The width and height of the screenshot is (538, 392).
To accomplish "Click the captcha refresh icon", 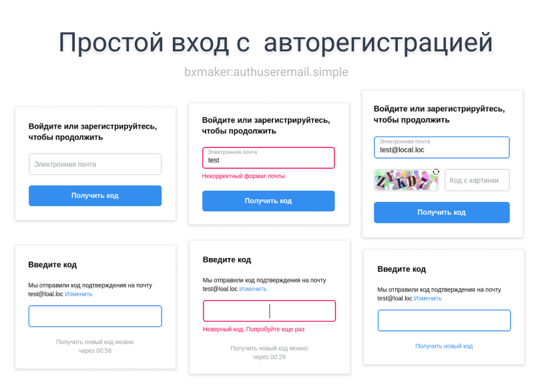I will [x=436, y=172].
